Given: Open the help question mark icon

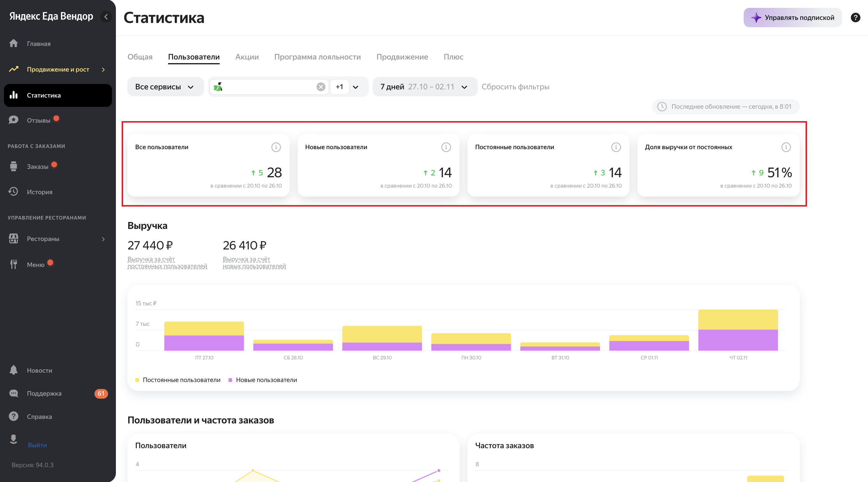Looking at the screenshot, I should pyautogui.click(x=855, y=18).
